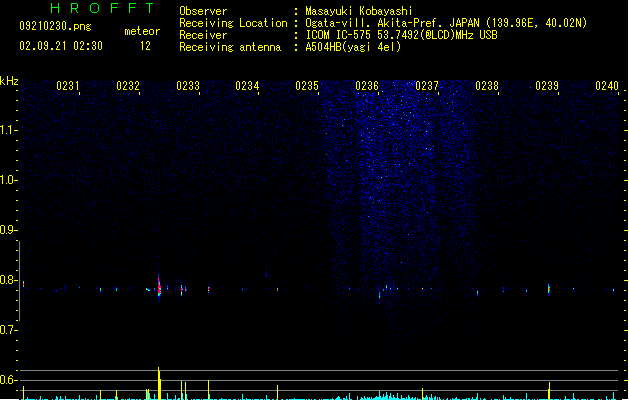
Task: Click the tallest yellow peak in the level graph
Action: point(159,383)
